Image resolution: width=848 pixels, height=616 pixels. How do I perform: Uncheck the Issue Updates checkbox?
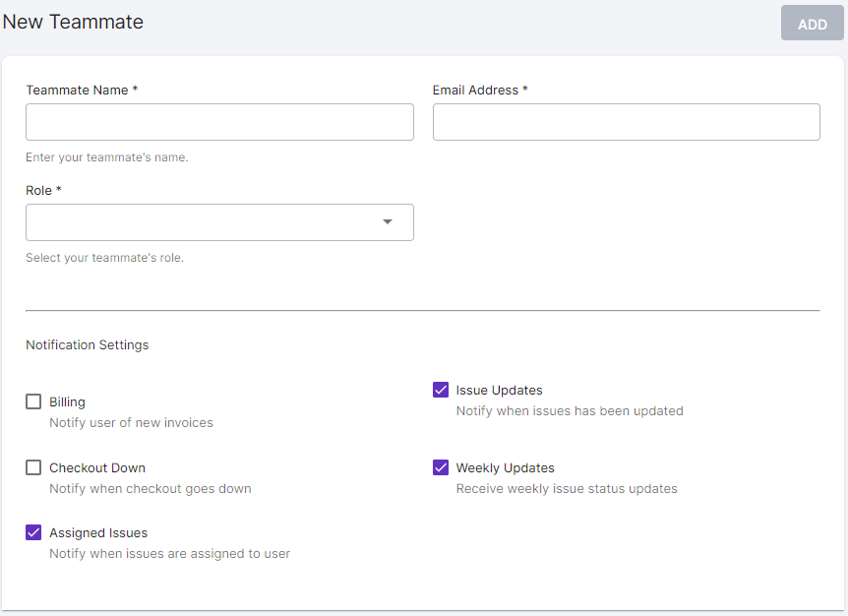tap(441, 390)
